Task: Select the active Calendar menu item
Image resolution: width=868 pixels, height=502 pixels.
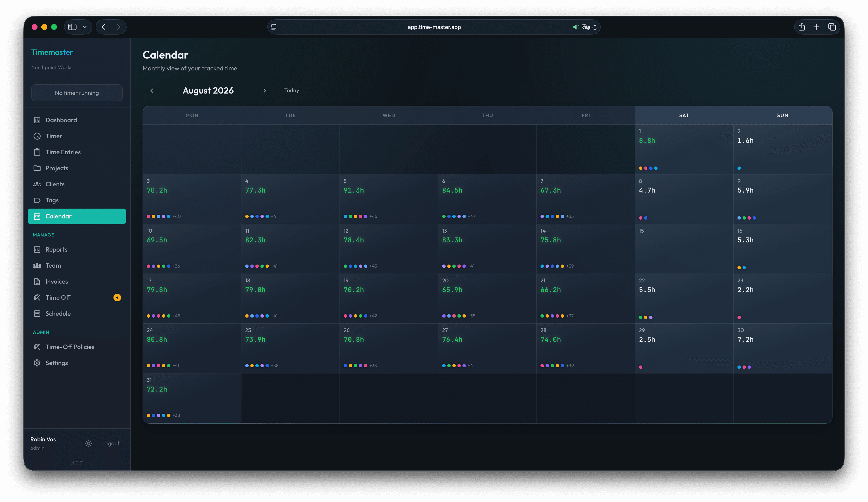Action: click(77, 216)
